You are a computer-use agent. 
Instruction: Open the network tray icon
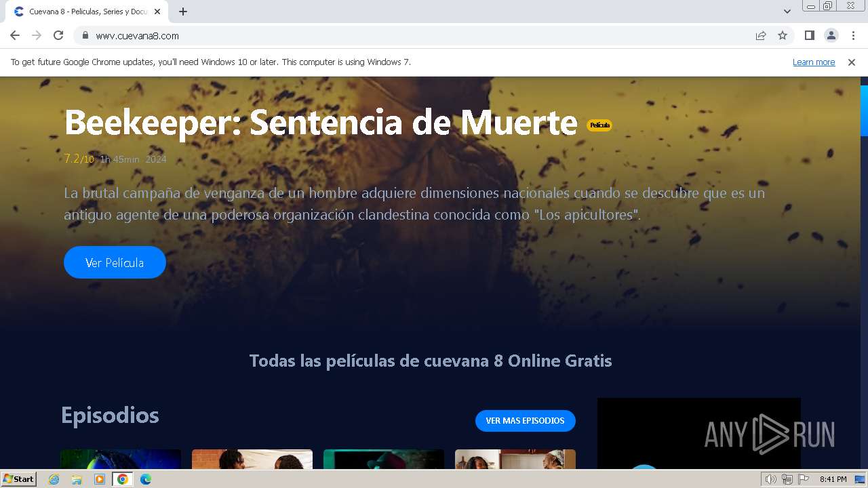point(787,479)
